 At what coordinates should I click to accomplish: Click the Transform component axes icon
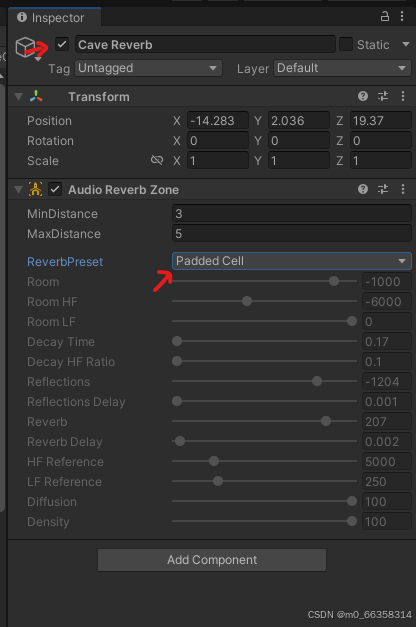coord(36,96)
